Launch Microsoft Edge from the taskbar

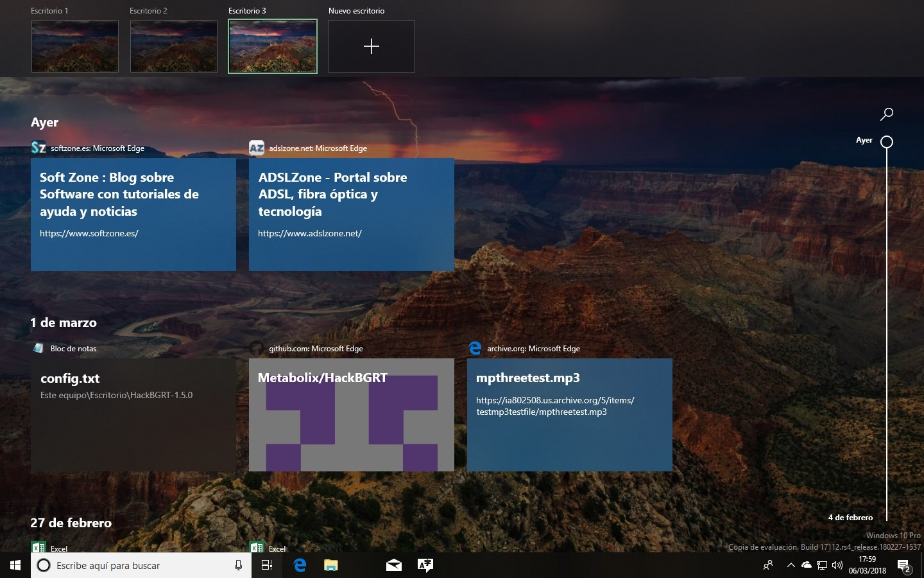(300, 565)
